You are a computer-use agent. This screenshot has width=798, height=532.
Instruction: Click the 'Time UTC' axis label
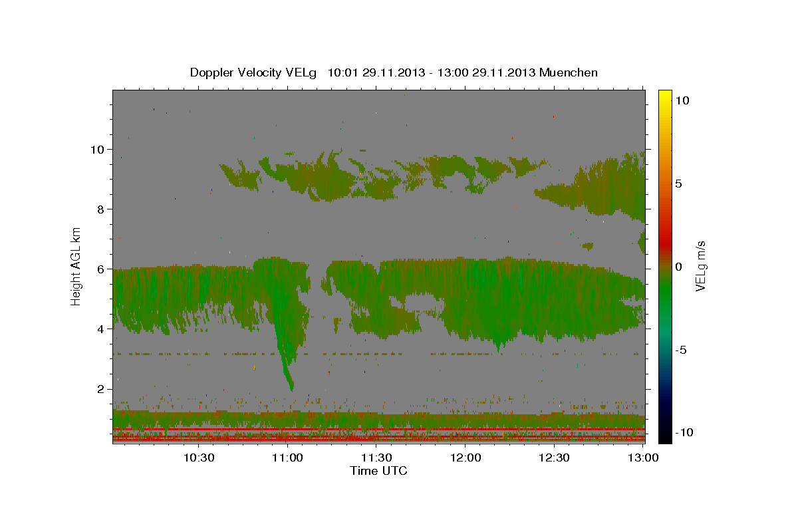coord(378,471)
